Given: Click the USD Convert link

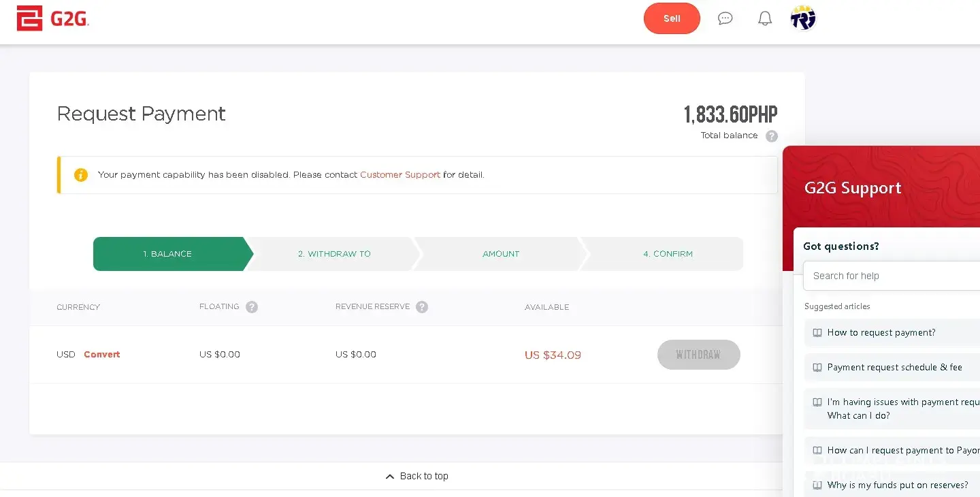Looking at the screenshot, I should click(102, 355).
